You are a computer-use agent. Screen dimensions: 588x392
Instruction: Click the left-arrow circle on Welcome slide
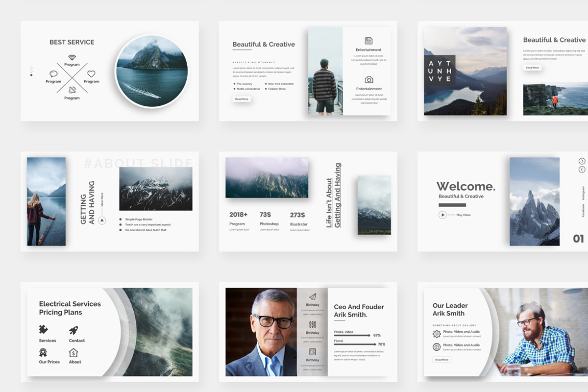(x=582, y=170)
